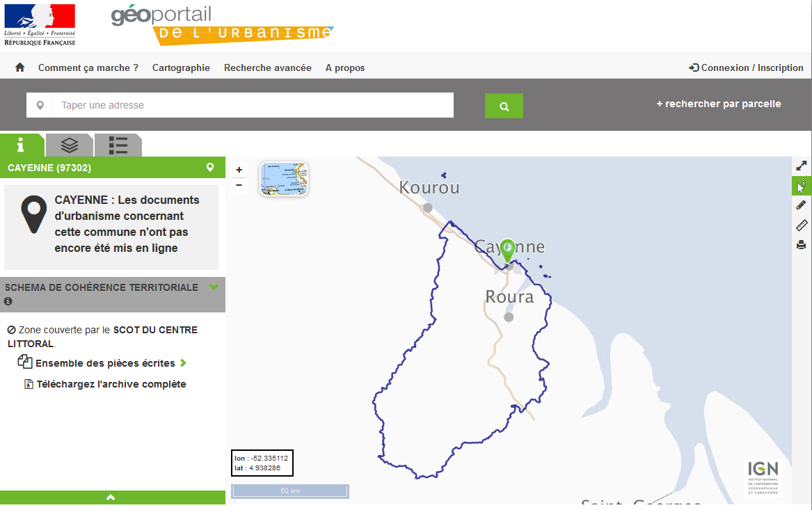Screen dimensions: 812x510
Task: Open Ensemble des pièces écrites
Action: coord(105,363)
